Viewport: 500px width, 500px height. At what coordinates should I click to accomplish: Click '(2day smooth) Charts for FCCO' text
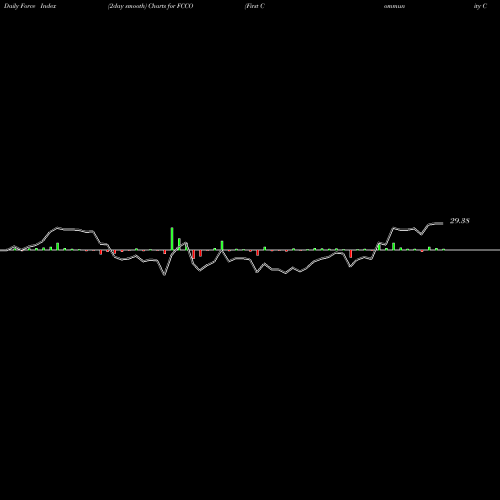pyautogui.click(x=150, y=6)
